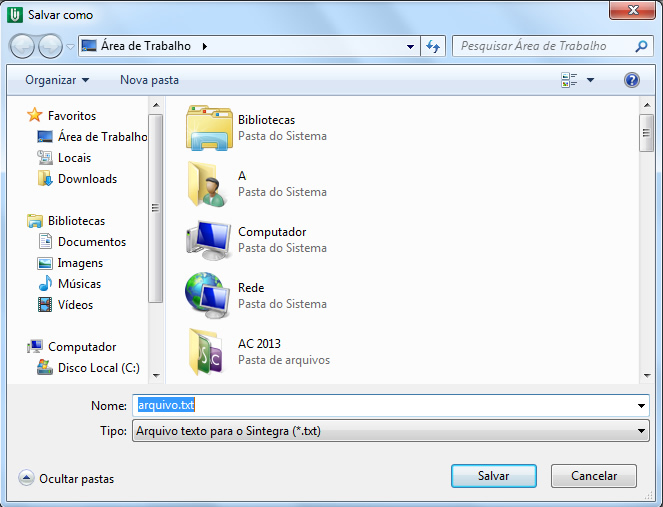
Task: Open the Rede network icon
Action: 208,296
